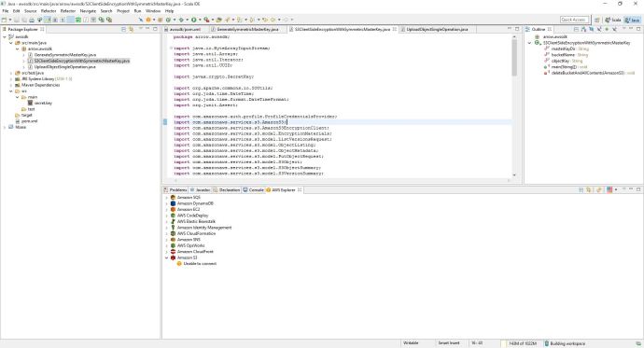The height and width of the screenshot is (348, 644).
Task: Open Package Explorer view menu triangle
Action: [140, 29]
